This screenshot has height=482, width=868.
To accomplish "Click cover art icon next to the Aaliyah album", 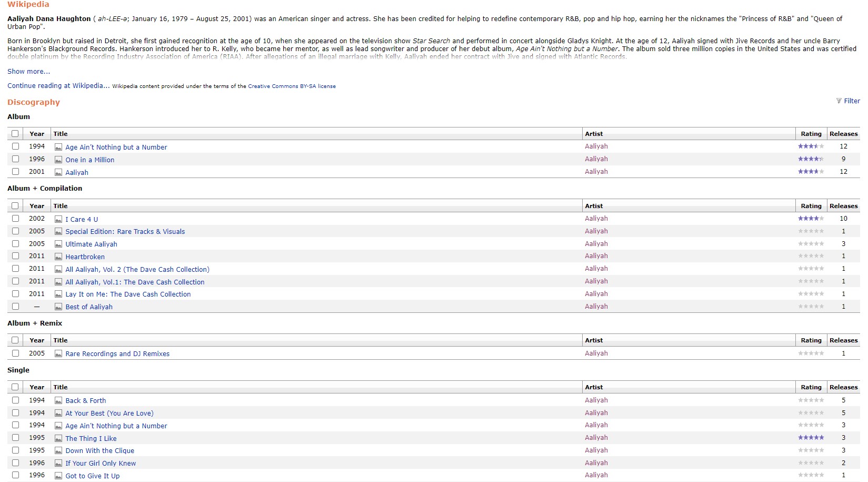I will [58, 172].
